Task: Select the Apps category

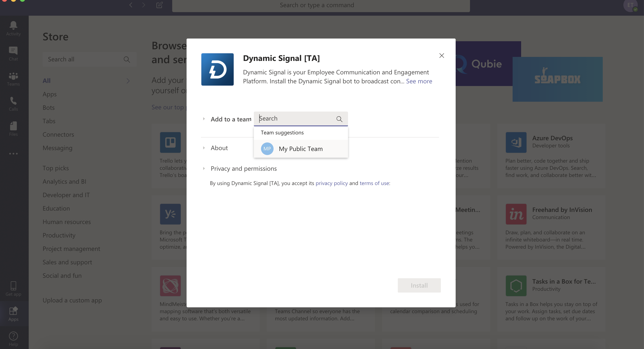Action: click(50, 94)
